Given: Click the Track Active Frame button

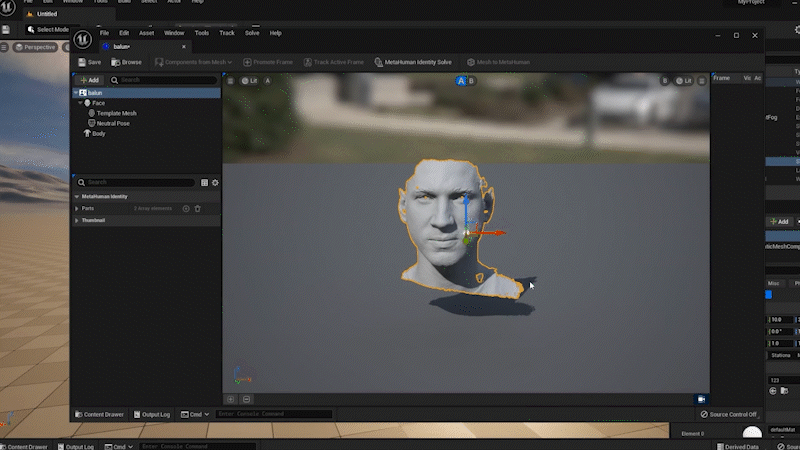Looking at the screenshot, I should pos(333,62).
